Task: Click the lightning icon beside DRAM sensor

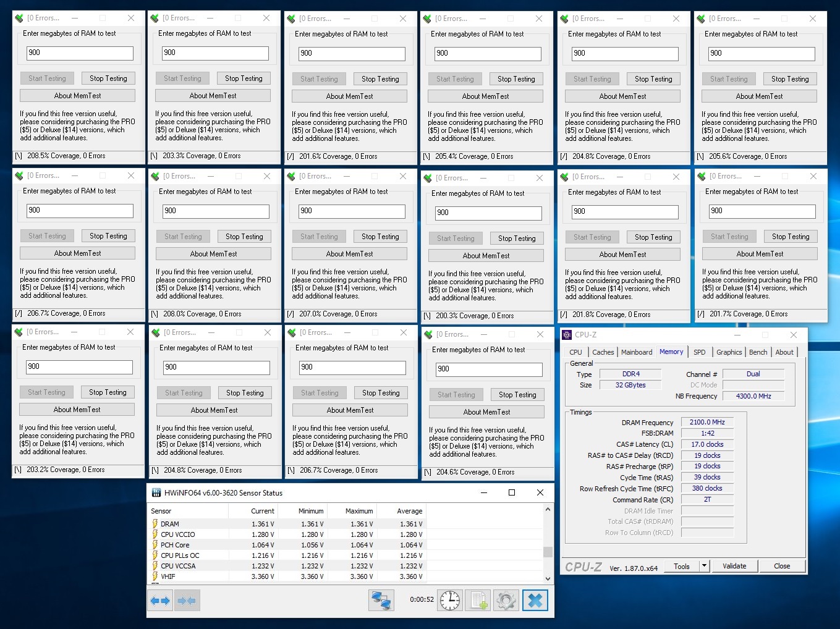Action: pos(155,524)
